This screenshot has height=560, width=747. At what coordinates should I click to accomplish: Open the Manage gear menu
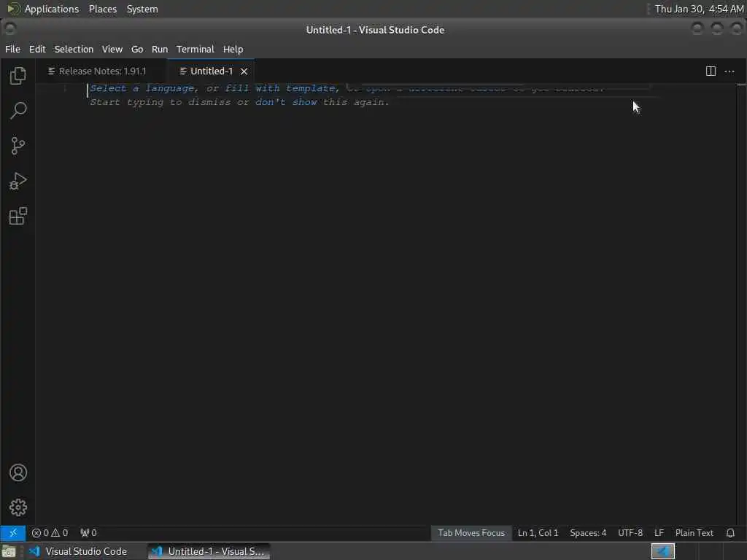click(x=18, y=507)
